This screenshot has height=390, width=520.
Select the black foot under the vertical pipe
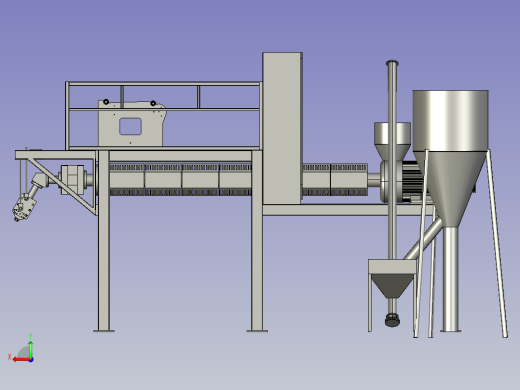(x=393, y=320)
